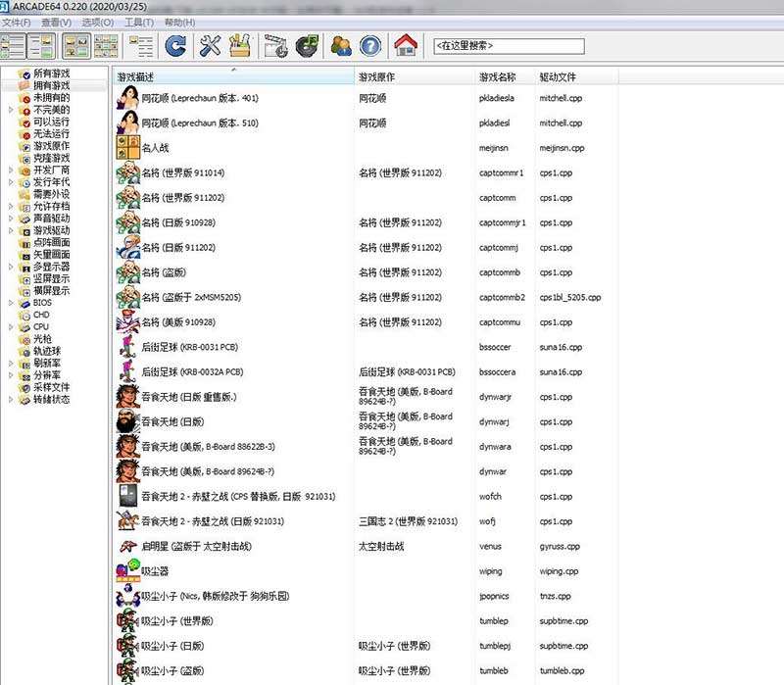Viewport: 784px width, 685px height.
Task: Click the icon beside 名将 (日版 911202)
Action: (128, 247)
